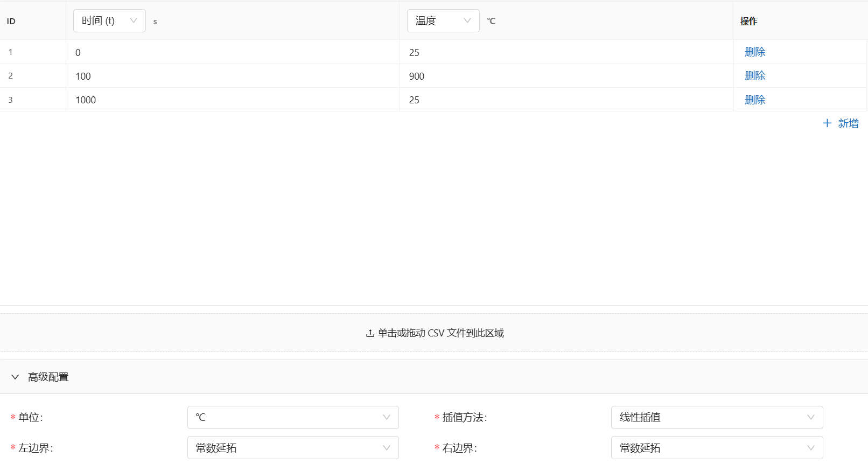The width and height of the screenshot is (868, 464).
Task: Open the 插值方法 线性插值 dropdown
Action: (717, 417)
